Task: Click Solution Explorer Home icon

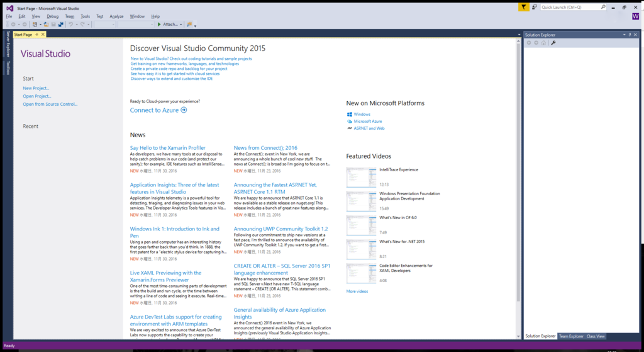Action: click(x=543, y=43)
